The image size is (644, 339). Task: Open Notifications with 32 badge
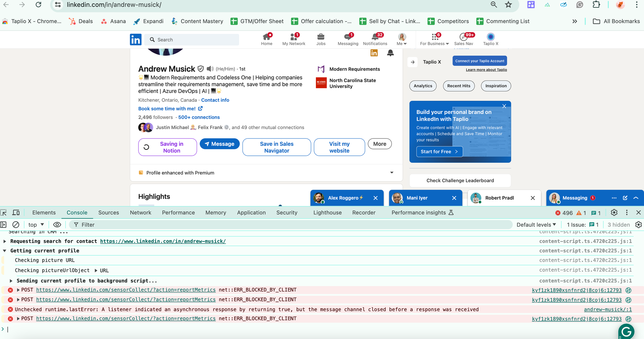375,39
